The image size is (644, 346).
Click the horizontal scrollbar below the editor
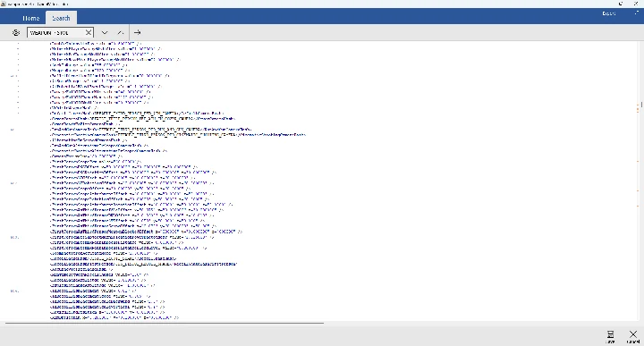[x=165, y=324]
